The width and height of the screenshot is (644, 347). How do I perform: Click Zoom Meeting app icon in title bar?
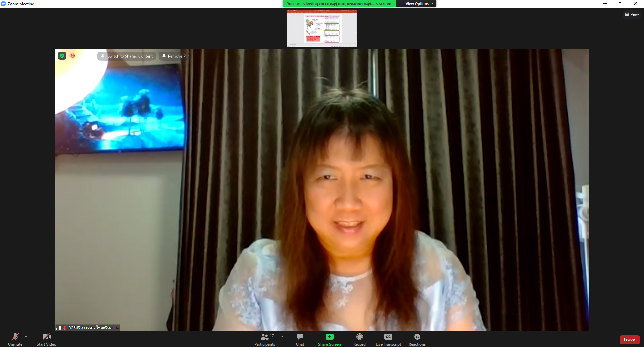click(x=3, y=4)
